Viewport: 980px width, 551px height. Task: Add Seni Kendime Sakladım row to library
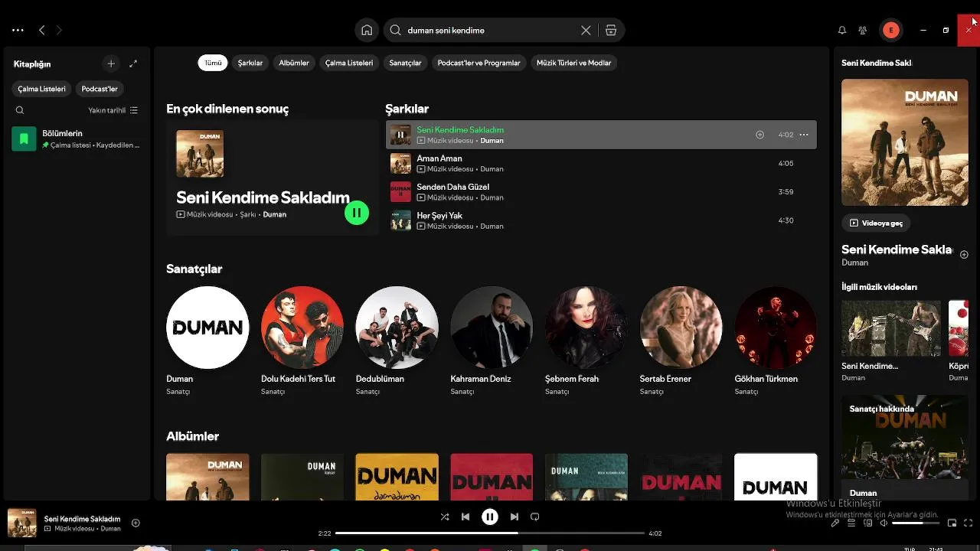(x=759, y=135)
